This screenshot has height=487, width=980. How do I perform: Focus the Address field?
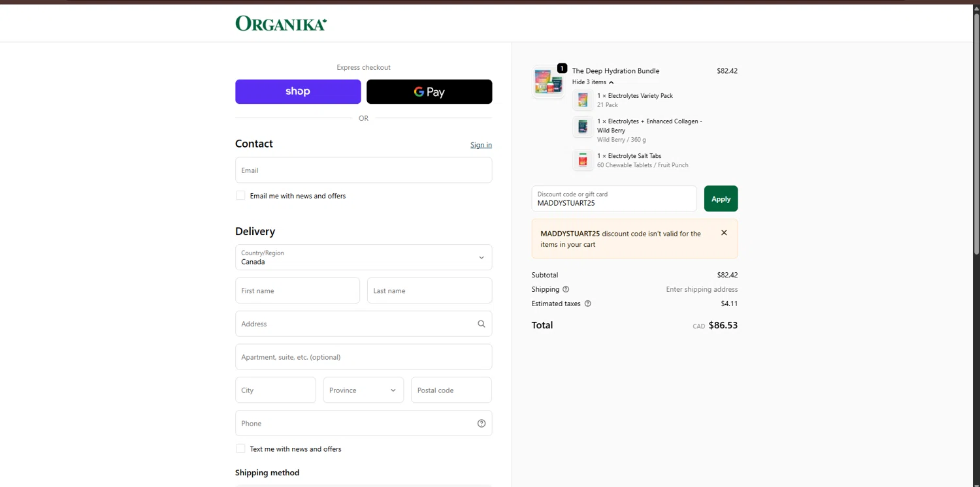(363, 324)
